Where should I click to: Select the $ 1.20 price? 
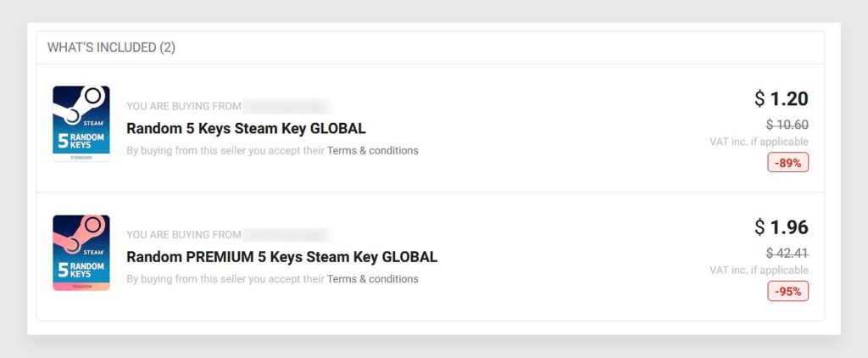click(x=781, y=98)
